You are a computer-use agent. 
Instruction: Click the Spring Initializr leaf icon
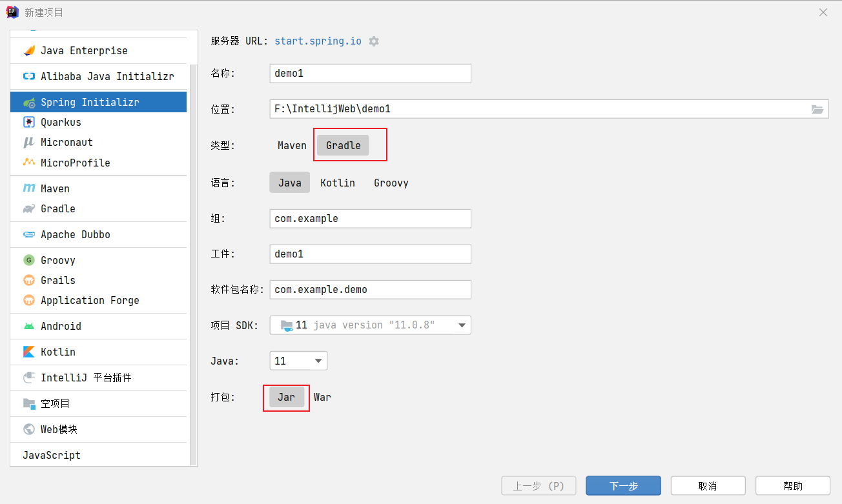pos(29,102)
